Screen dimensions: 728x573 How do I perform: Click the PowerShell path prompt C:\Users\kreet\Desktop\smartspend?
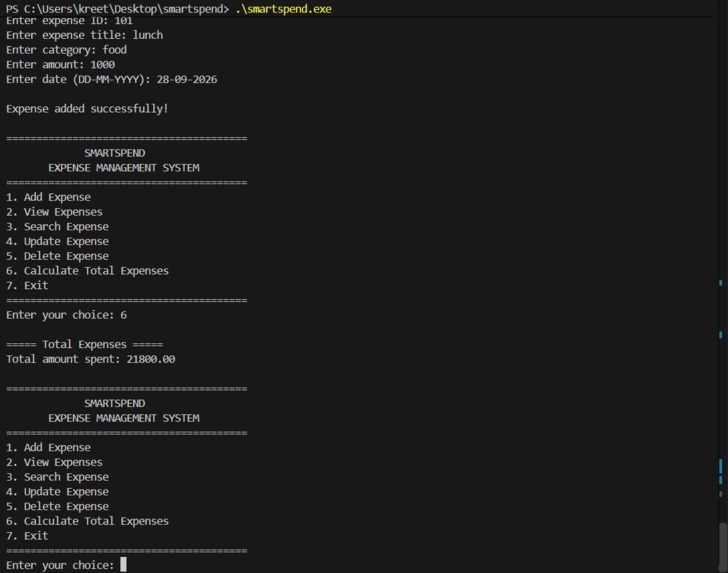pyautogui.click(x=126, y=9)
